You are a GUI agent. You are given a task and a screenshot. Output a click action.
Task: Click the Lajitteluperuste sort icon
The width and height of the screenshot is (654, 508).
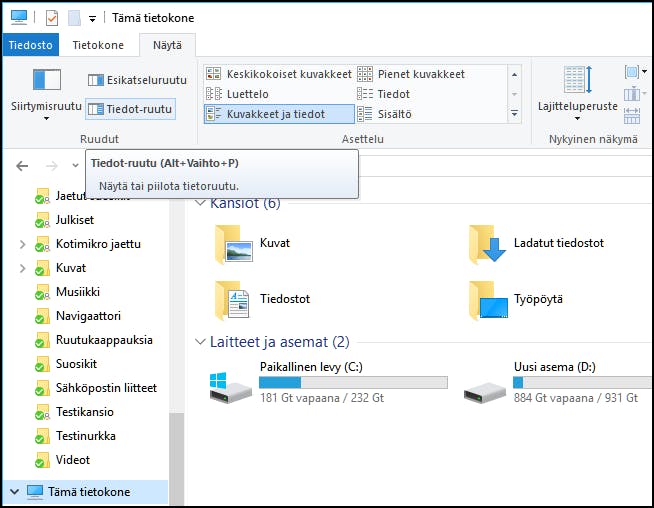tap(577, 80)
